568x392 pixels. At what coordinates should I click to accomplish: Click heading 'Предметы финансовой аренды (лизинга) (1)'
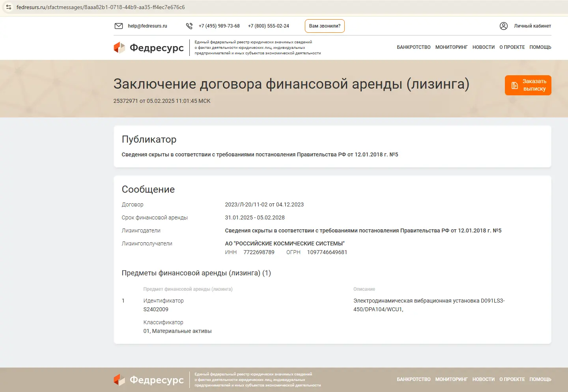tap(196, 273)
